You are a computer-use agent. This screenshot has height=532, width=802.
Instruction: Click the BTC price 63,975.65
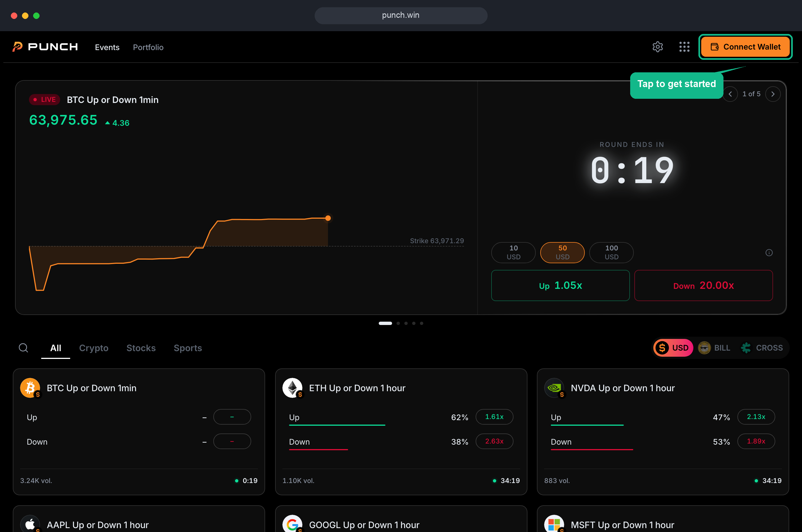coord(63,120)
